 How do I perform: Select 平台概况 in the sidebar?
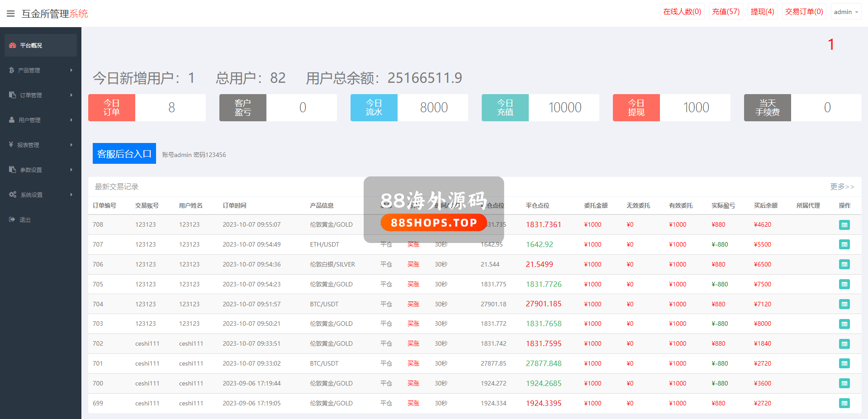[31, 45]
